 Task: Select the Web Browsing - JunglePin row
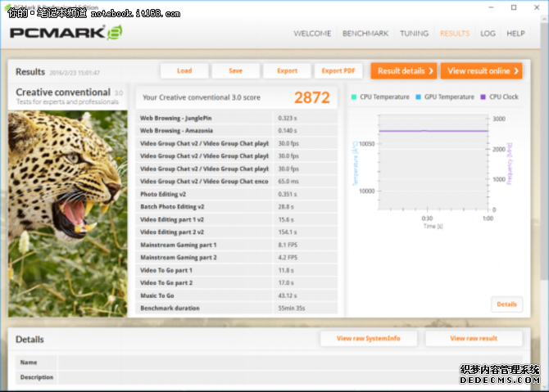pos(237,118)
